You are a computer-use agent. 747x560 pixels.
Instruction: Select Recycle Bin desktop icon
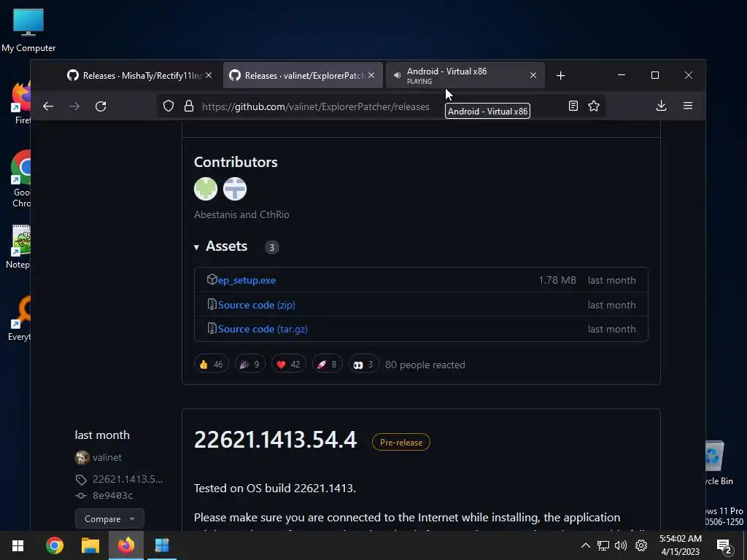pos(720,463)
